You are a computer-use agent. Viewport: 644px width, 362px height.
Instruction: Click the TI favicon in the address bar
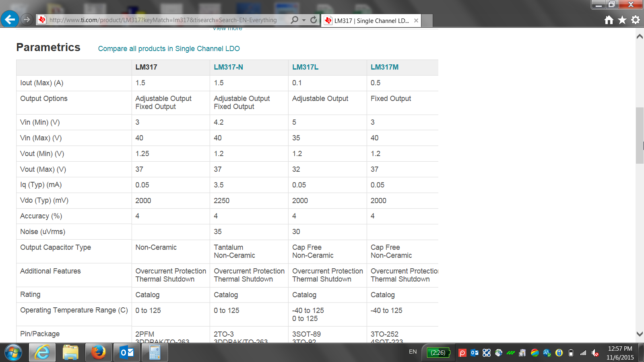42,20
